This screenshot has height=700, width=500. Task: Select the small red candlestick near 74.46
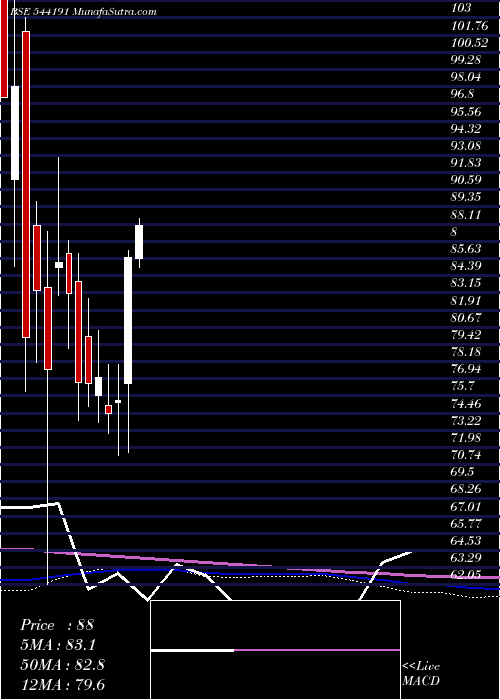click(x=108, y=409)
